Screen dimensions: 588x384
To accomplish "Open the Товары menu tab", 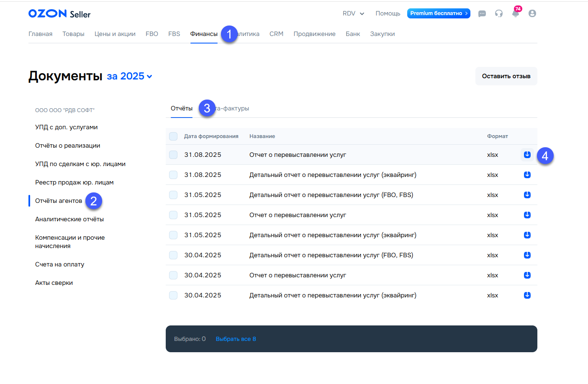I will [73, 34].
